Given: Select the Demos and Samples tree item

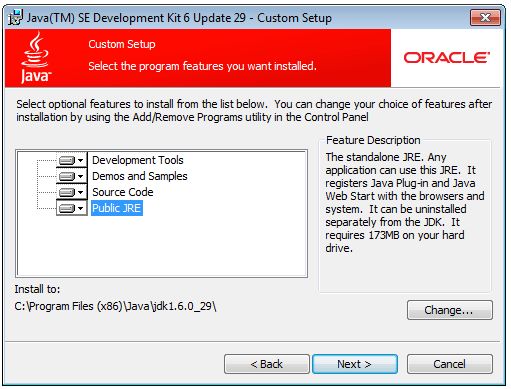Looking at the screenshot, I should pyautogui.click(x=140, y=176).
